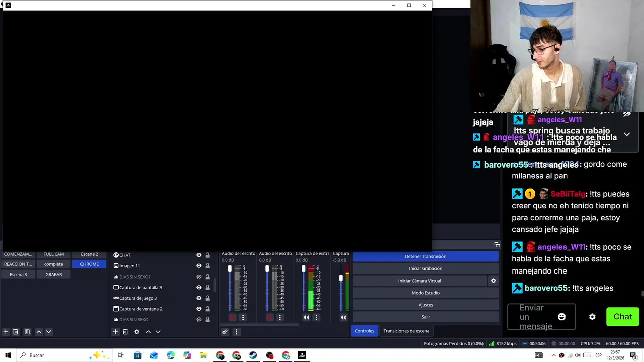Open options menu for first Audio del escritorio
The width and height of the screenshot is (644, 362).
243,317
